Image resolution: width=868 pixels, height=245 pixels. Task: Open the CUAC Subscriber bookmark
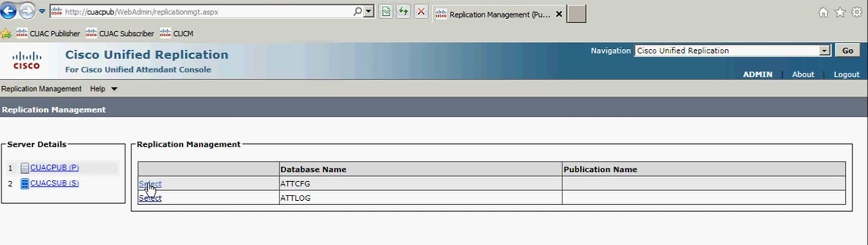point(120,34)
